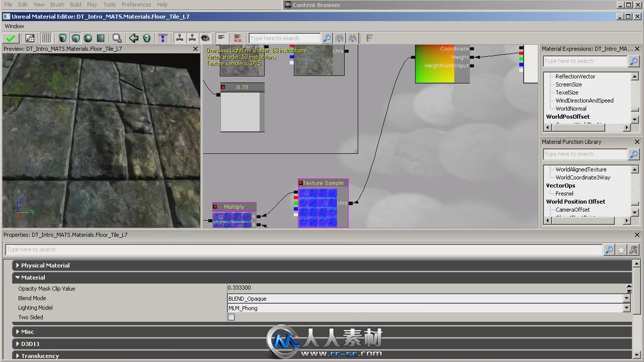Expand the Translucency section
Viewport: 644px width, 362px height.
pyautogui.click(x=18, y=356)
